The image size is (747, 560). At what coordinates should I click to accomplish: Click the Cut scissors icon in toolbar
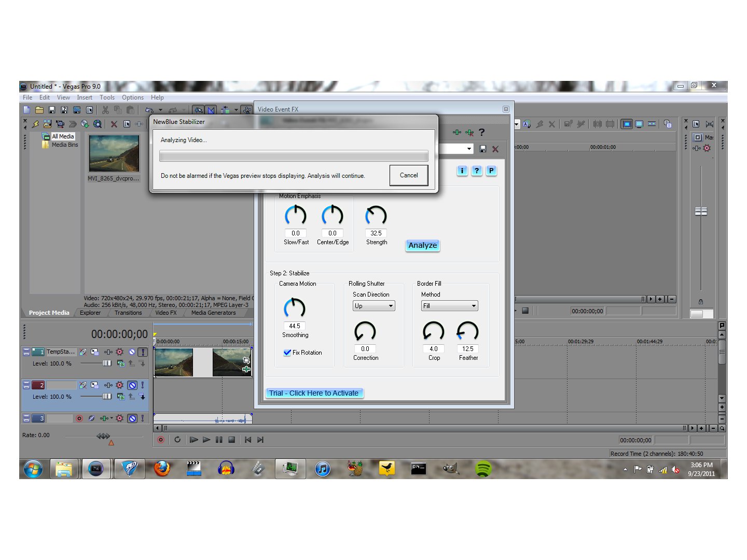[105, 110]
